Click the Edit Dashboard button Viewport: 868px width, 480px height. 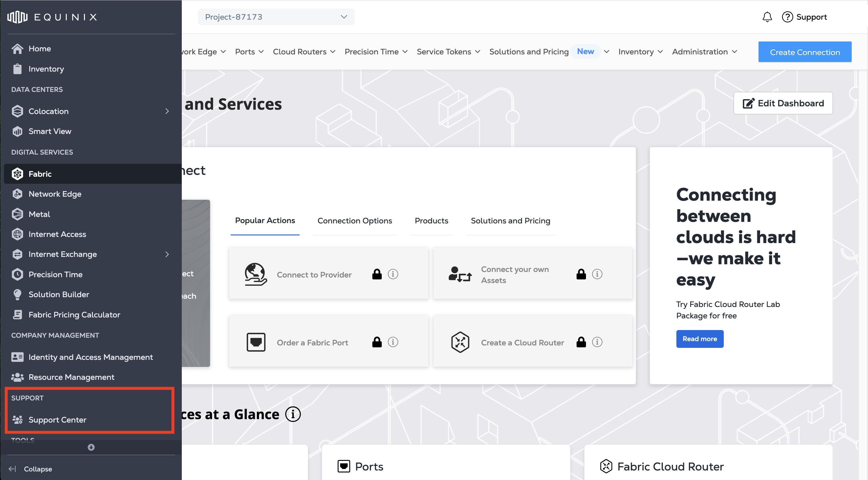click(783, 103)
